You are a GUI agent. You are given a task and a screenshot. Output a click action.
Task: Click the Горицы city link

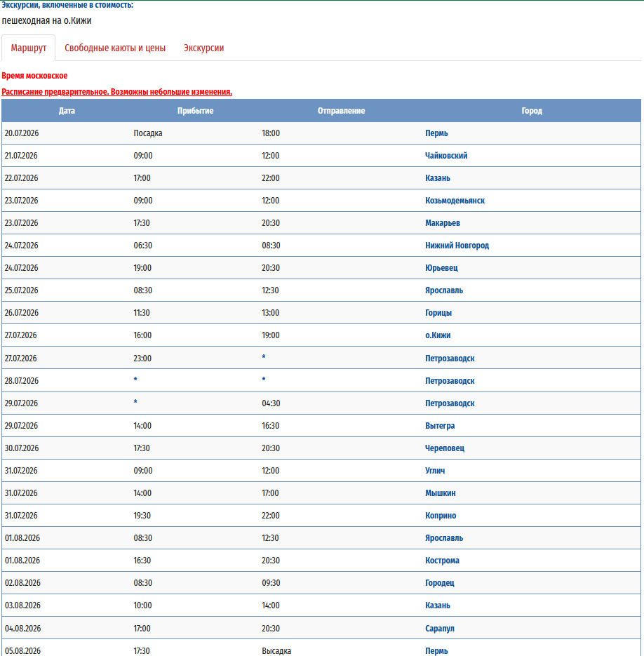438,313
